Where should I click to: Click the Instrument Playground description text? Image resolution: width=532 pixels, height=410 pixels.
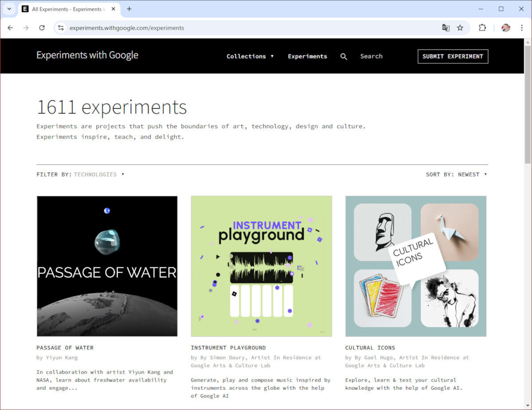click(x=261, y=388)
